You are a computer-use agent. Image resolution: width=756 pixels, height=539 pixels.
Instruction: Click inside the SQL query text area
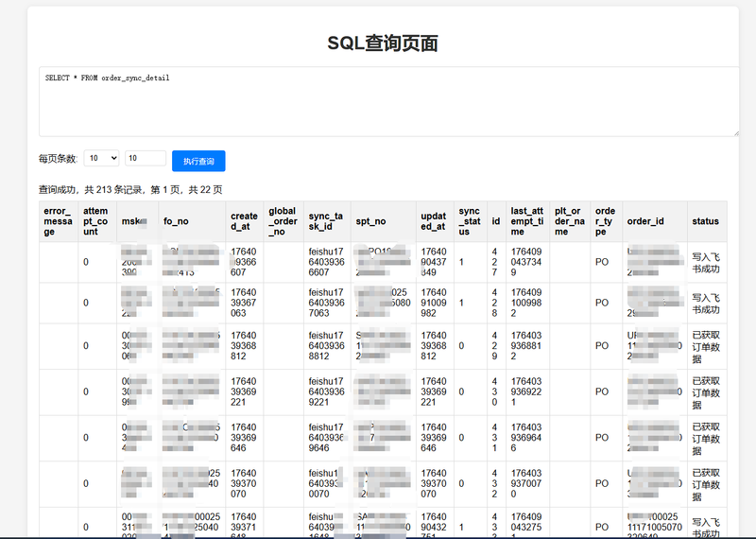click(387, 101)
